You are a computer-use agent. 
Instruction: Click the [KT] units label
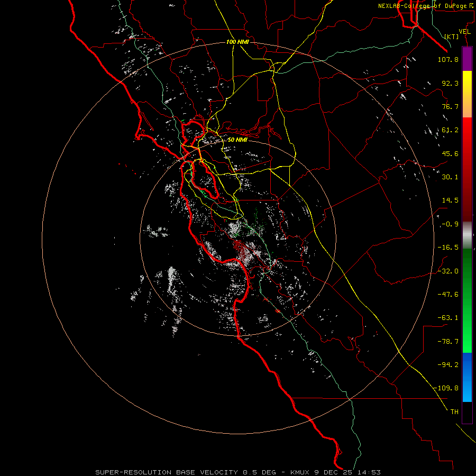(452, 36)
